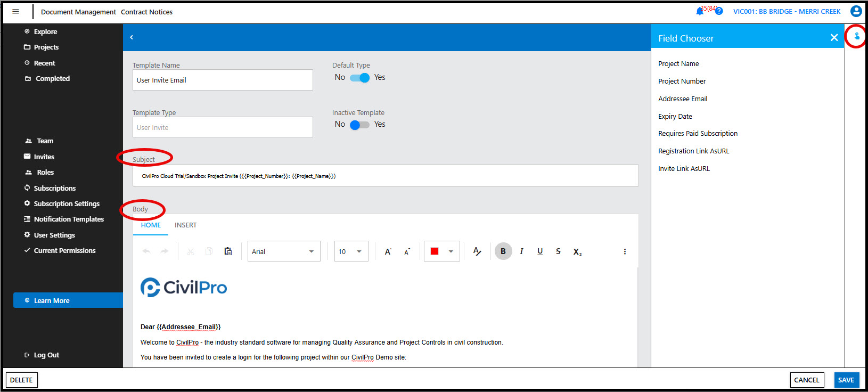Toggle bold formatting button
The height and width of the screenshot is (392, 868).
[503, 251]
